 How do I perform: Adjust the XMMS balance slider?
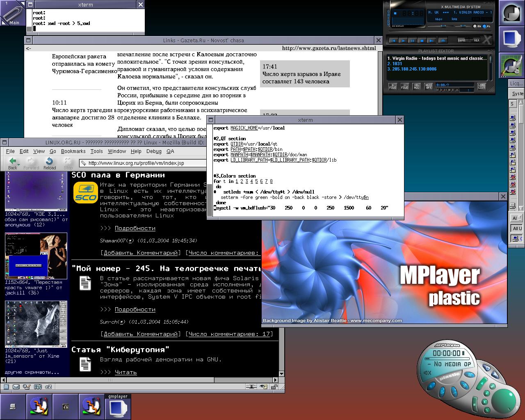click(x=463, y=26)
